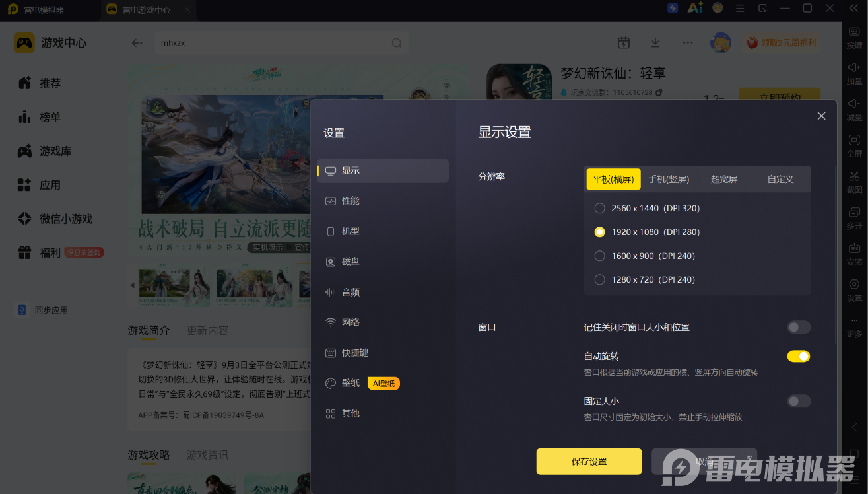Open the calendar reservation icon

pyautogui.click(x=623, y=42)
